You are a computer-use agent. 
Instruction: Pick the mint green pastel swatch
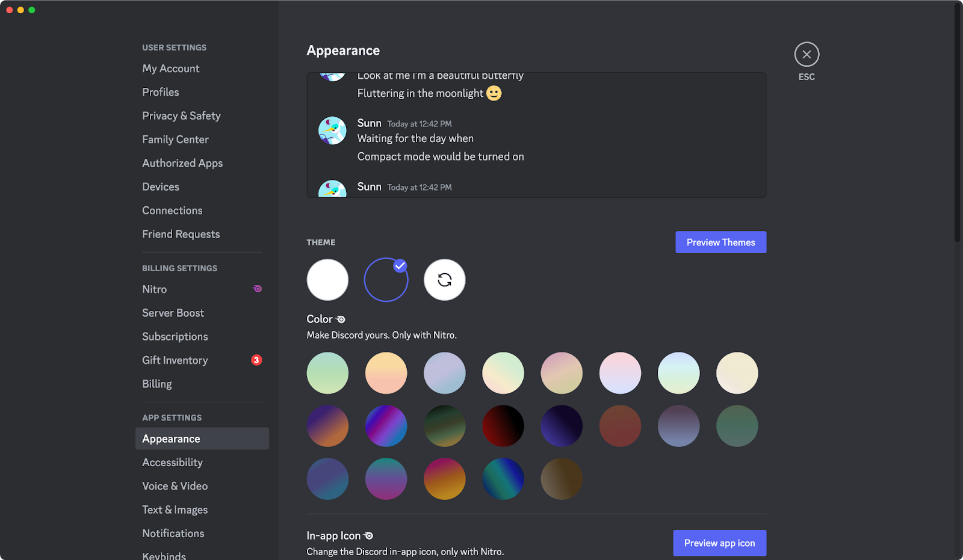tap(327, 373)
